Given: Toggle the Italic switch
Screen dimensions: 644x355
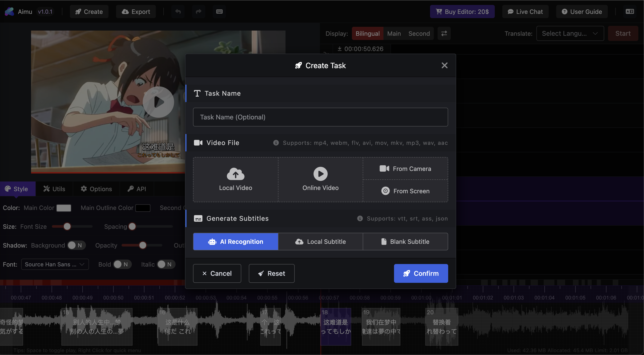Looking at the screenshot, I should [x=166, y=264].
